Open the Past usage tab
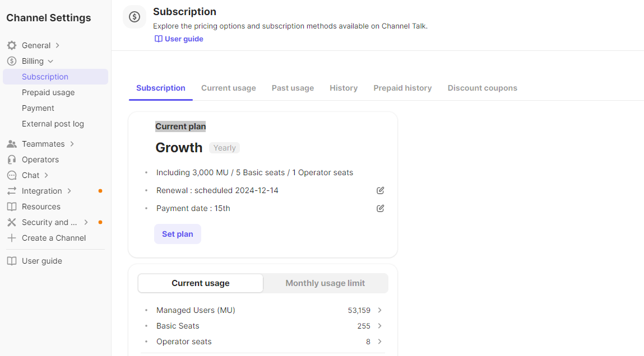The width and height of the screenshot is (644, 356). (x=293, y=88)
